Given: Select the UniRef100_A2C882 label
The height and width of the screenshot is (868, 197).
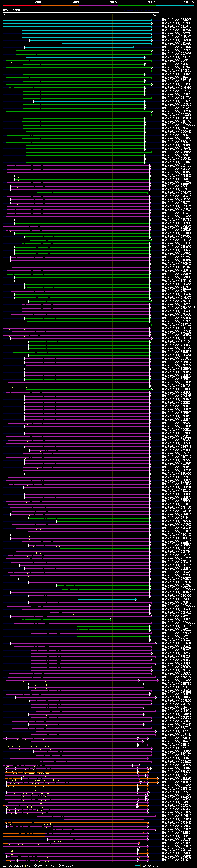Looking at the screenshot, I should tap(177, 440).
